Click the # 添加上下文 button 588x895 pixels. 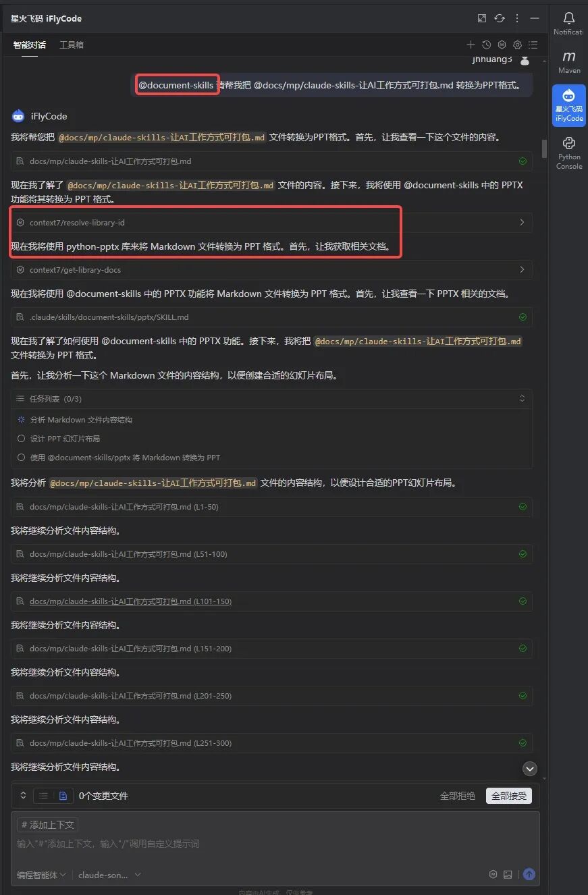pos(47,825)
